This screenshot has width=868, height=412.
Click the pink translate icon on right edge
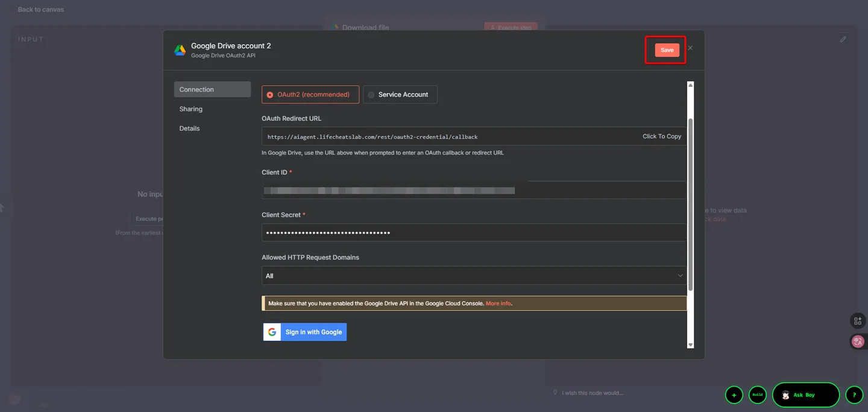pos(858,341)
